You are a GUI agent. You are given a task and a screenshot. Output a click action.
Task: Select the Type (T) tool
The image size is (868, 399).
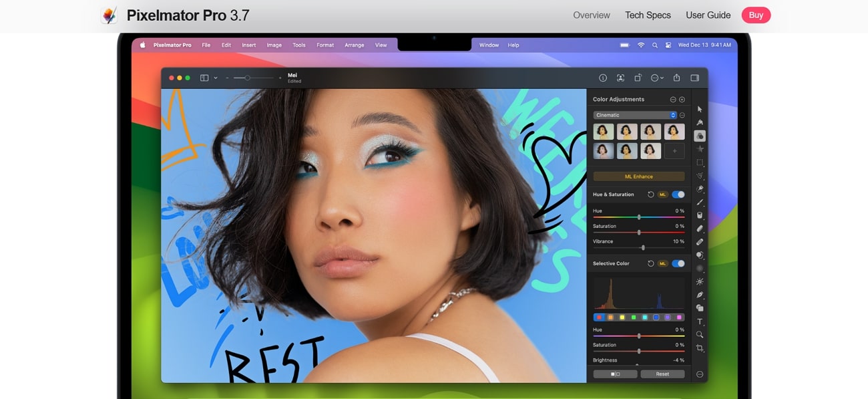(x=700, y=321)
